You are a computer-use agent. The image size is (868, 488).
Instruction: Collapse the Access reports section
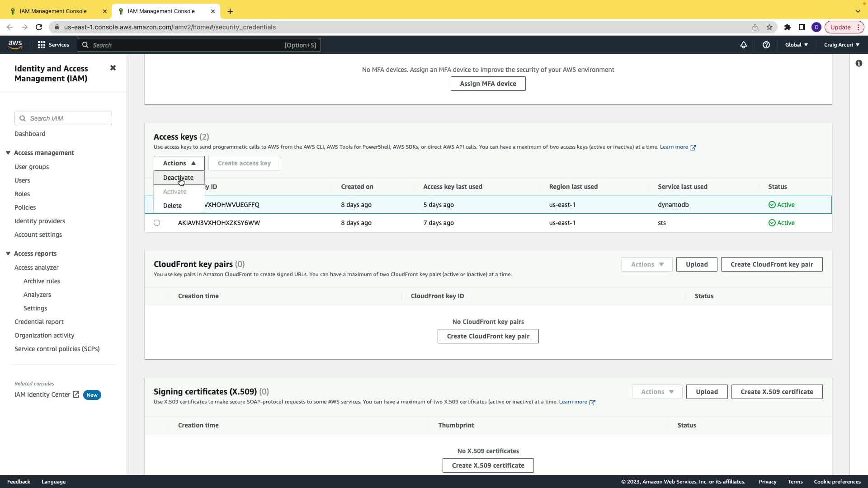[8, 253]
